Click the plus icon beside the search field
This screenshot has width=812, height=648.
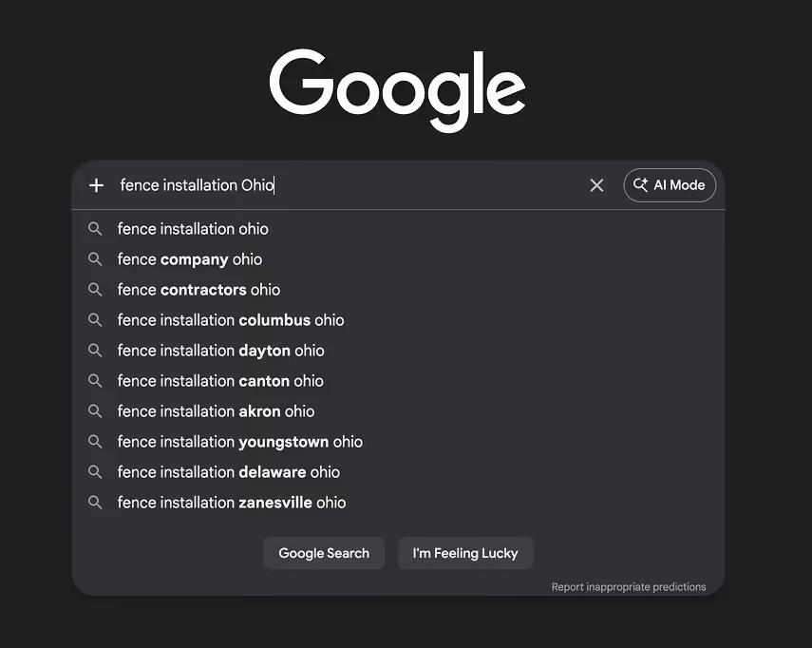click(95, 185)
